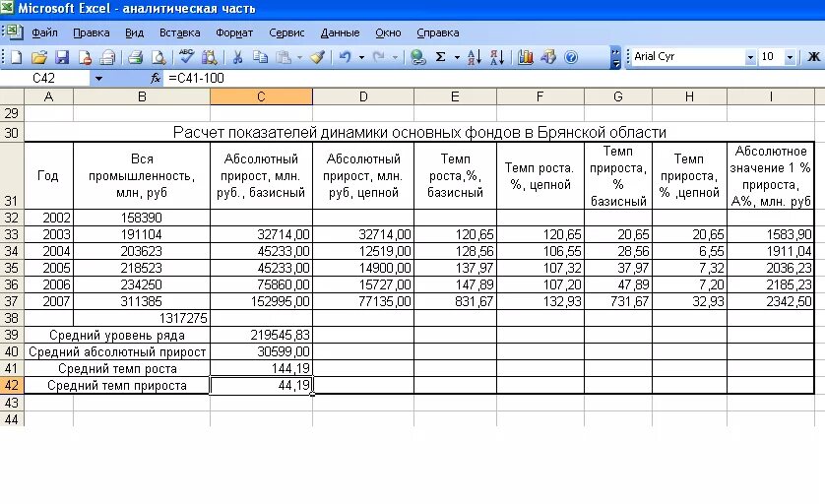
Task: Undo the last action
Action: pyautogui.click(x=346, y=57)
